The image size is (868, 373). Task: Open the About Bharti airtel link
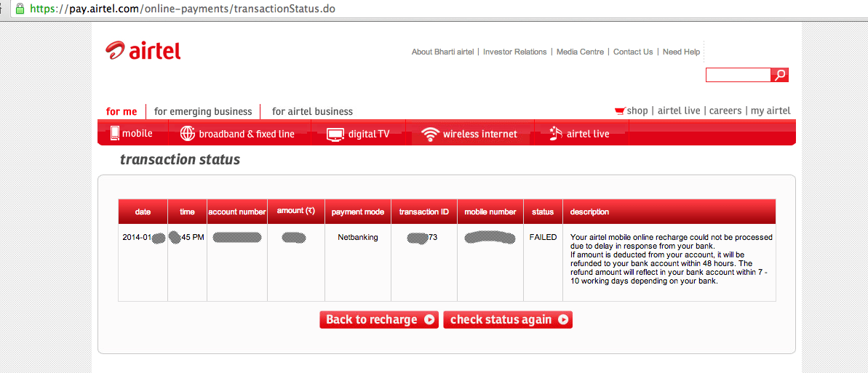coord(442,52)
